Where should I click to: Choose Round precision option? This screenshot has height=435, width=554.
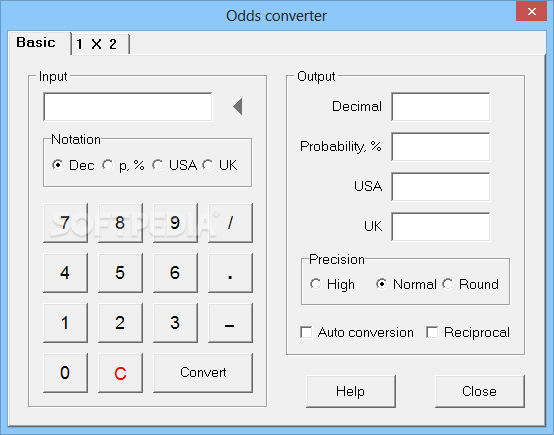448,284
